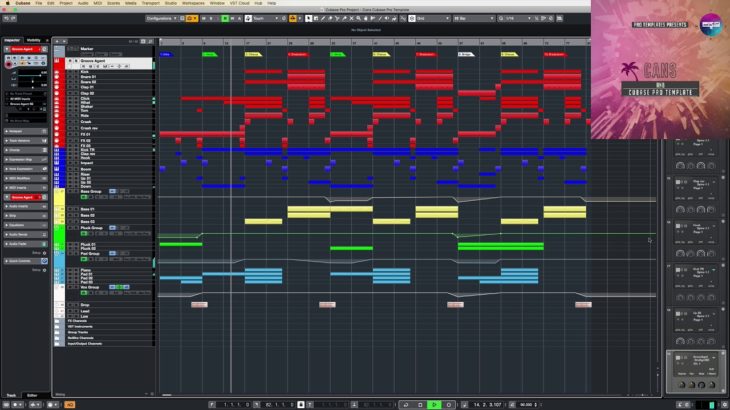The height and width of the screenshot is (410, 730).
Task: Toggle record enable in Inspector
Action: point(8,64)
